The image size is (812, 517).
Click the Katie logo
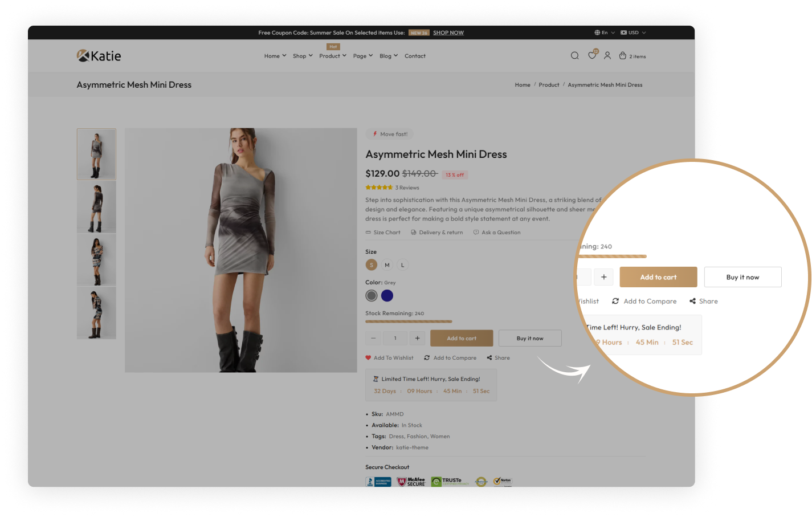click(x=99, y=56)
